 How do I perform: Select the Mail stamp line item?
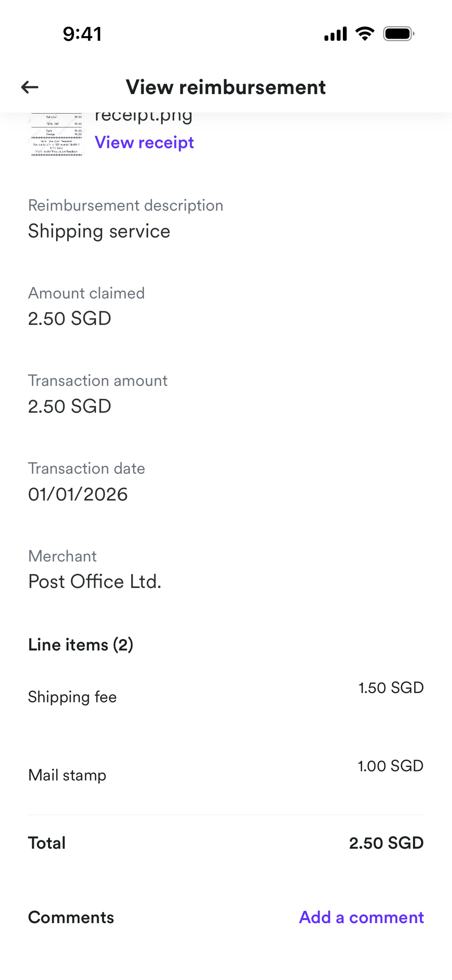coord(67,775)
